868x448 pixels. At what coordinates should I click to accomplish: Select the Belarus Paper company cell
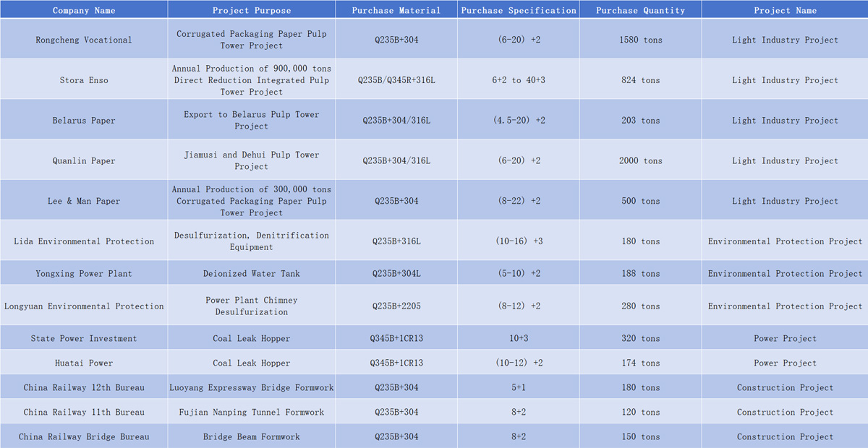tap(84, 121)
